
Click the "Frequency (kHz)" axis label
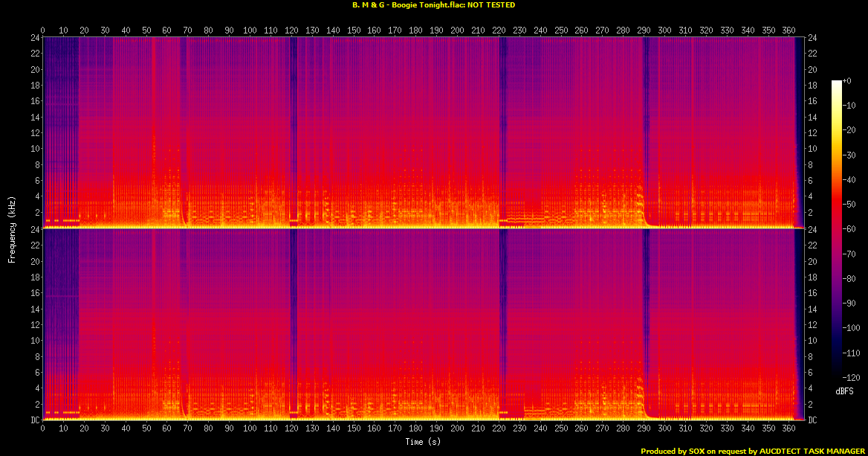point(12,229)
